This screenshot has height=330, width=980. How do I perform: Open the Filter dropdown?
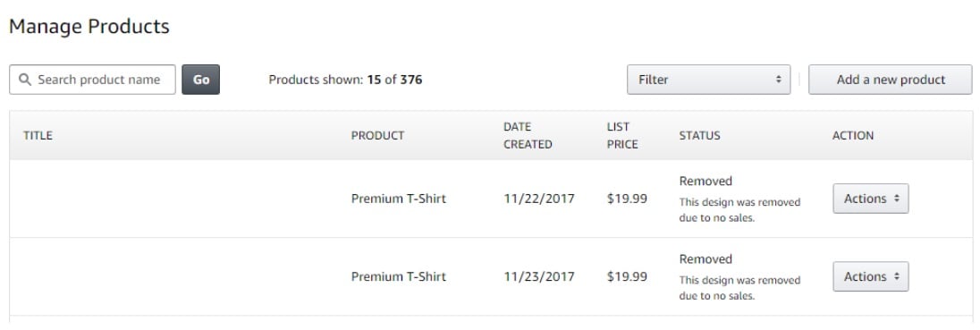click(709, 80)
